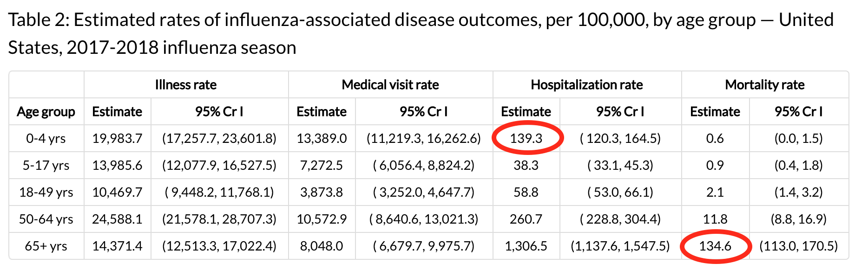868x270 pixels.
Task: Select the Illness rate column header
Action: coord(186,85)
